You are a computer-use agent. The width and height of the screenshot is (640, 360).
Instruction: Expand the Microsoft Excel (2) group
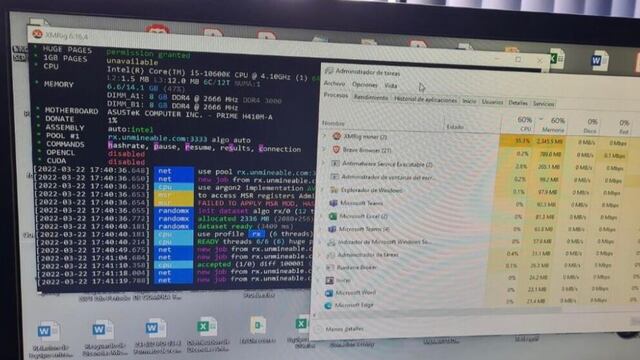tap(322, 216)
